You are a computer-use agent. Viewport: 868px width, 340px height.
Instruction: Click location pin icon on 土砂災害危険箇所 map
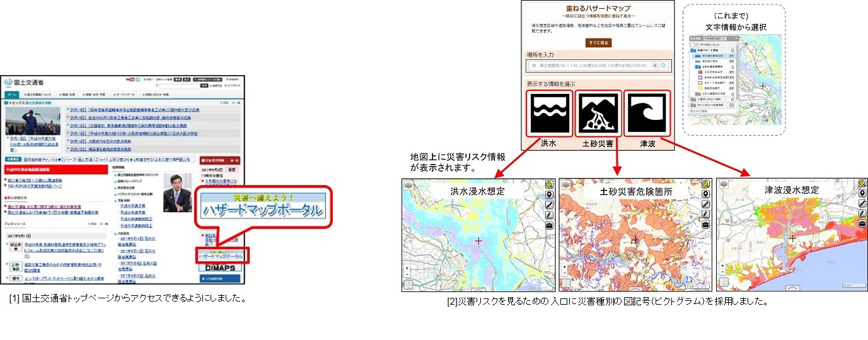point(706,194)
